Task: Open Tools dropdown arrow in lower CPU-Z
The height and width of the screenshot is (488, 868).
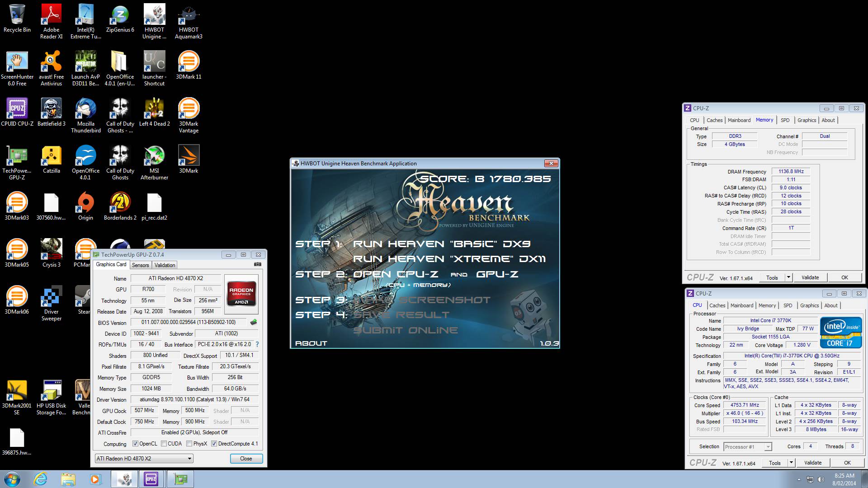Action: (x=792, y=463)
